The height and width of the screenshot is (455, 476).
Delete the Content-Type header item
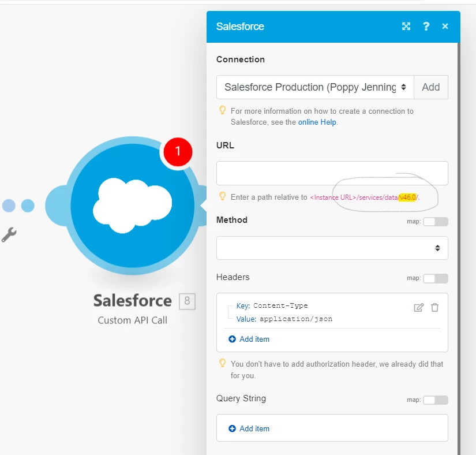pyautogui.click(x=434, y=308)
